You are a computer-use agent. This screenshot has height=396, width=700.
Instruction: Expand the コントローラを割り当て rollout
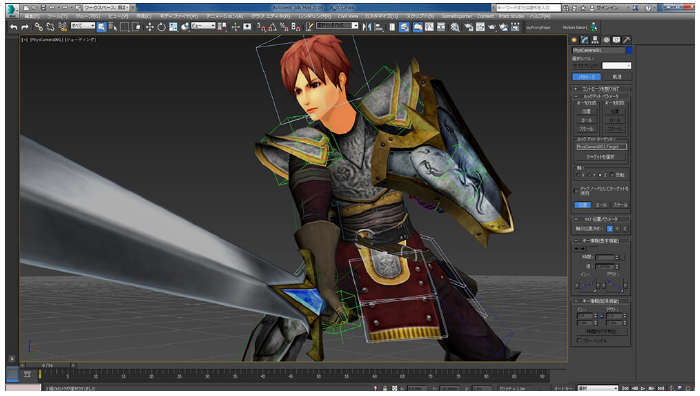tap(601, 89)
